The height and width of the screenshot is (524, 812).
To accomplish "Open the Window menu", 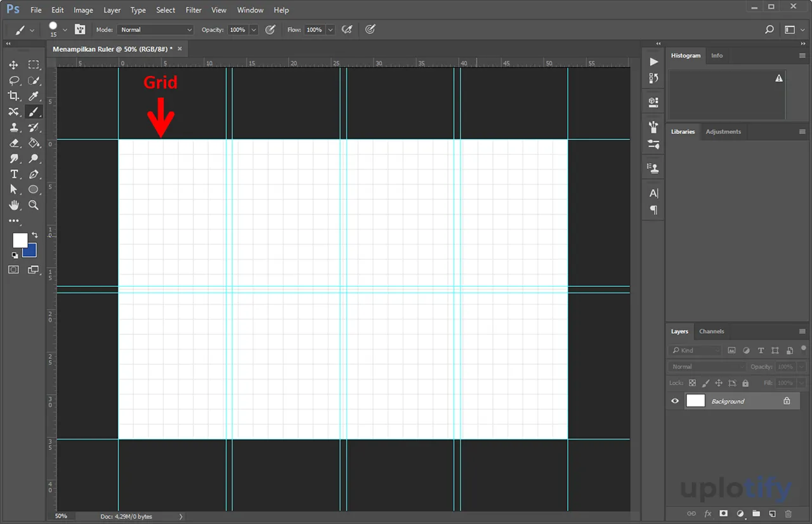I will (250, 10).
